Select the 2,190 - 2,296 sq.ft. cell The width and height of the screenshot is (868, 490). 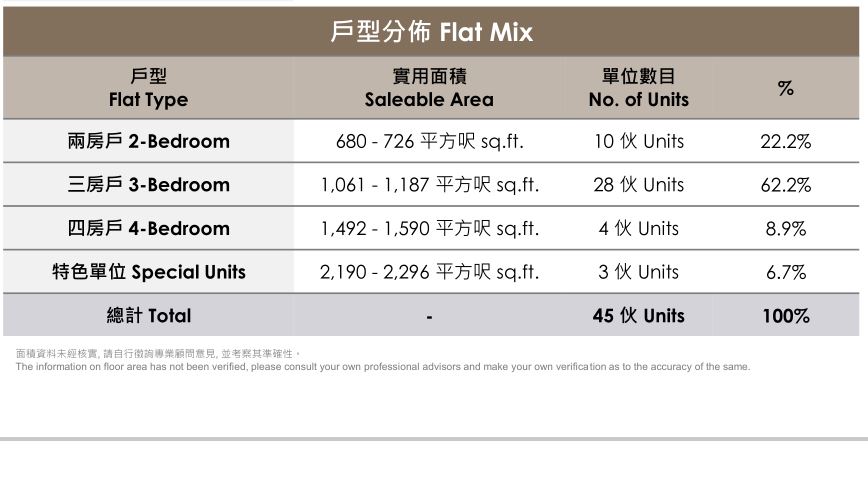click(x=429, y=272)
